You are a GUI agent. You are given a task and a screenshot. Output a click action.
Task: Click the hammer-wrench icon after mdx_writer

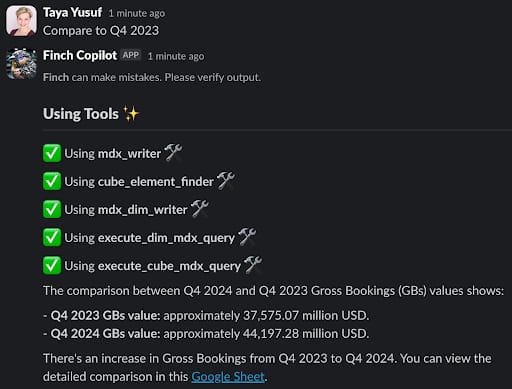click(x=173, y=153)
